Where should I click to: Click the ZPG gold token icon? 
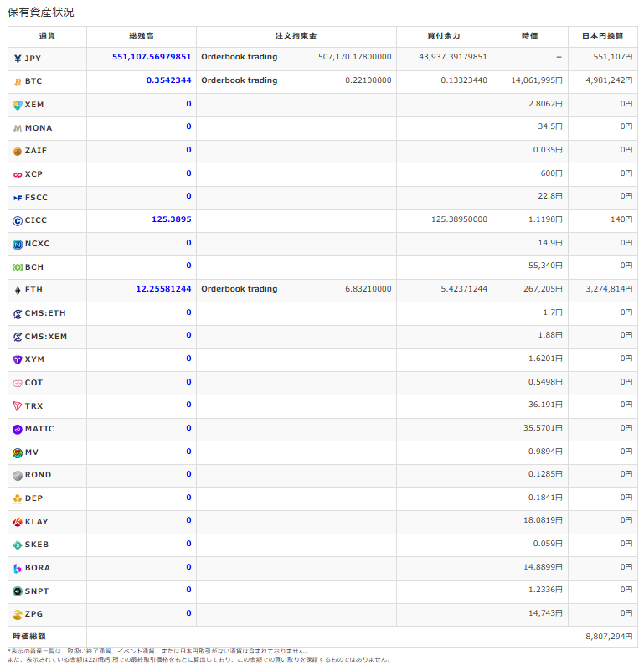pyautogui.click(x=18, y=615)
